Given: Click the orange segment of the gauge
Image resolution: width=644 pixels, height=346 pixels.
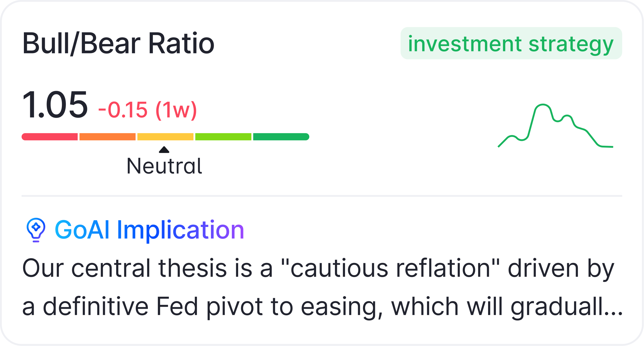Looking at the screenshot, I should pyautogui.click(x=108, y=137).
